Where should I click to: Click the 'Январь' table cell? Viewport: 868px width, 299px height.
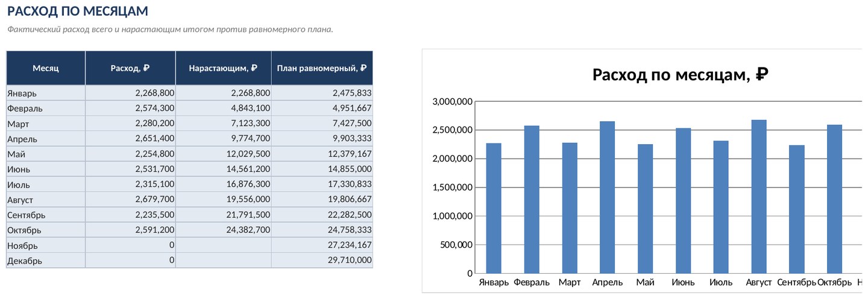(46, 93)
